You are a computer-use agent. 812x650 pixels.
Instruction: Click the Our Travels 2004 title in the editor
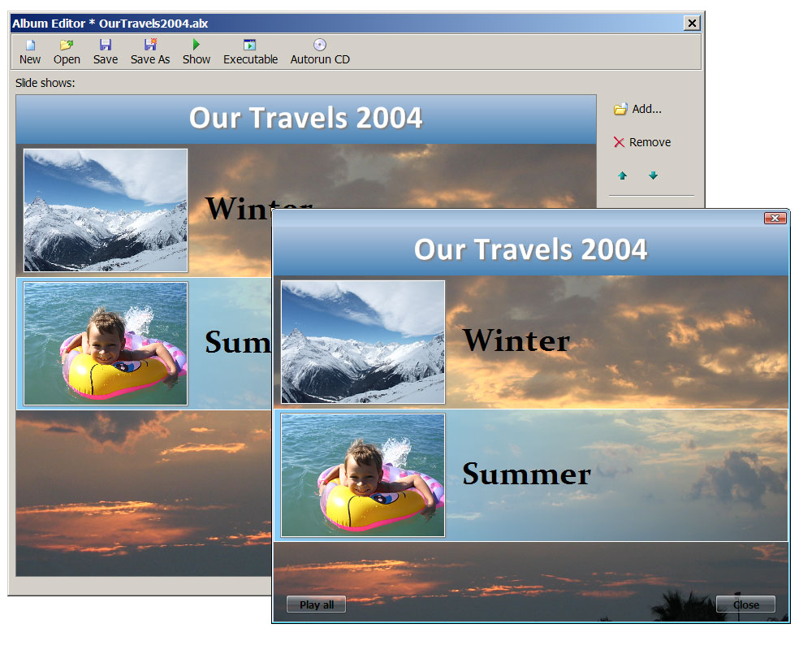(306, 119)
